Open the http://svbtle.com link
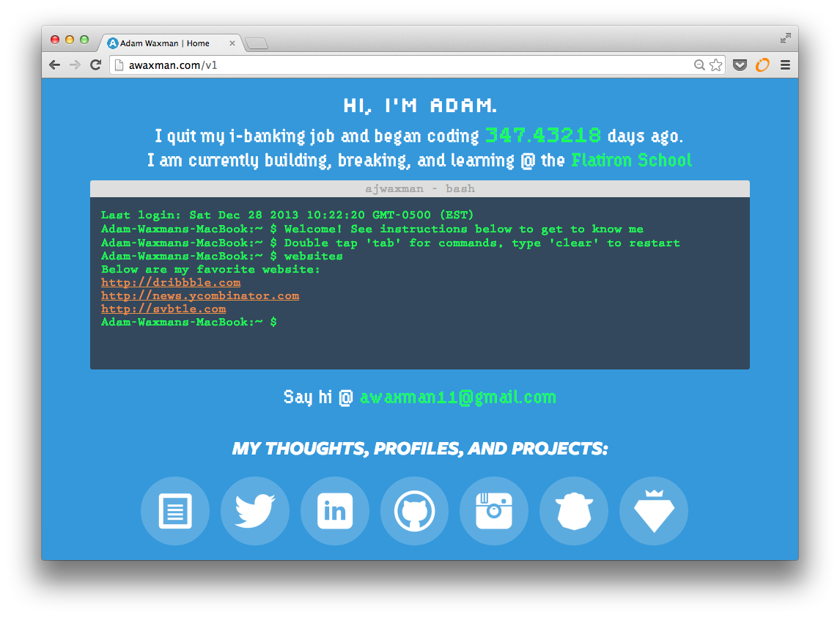This screenshot has height=618, width=840. [163, 309]
